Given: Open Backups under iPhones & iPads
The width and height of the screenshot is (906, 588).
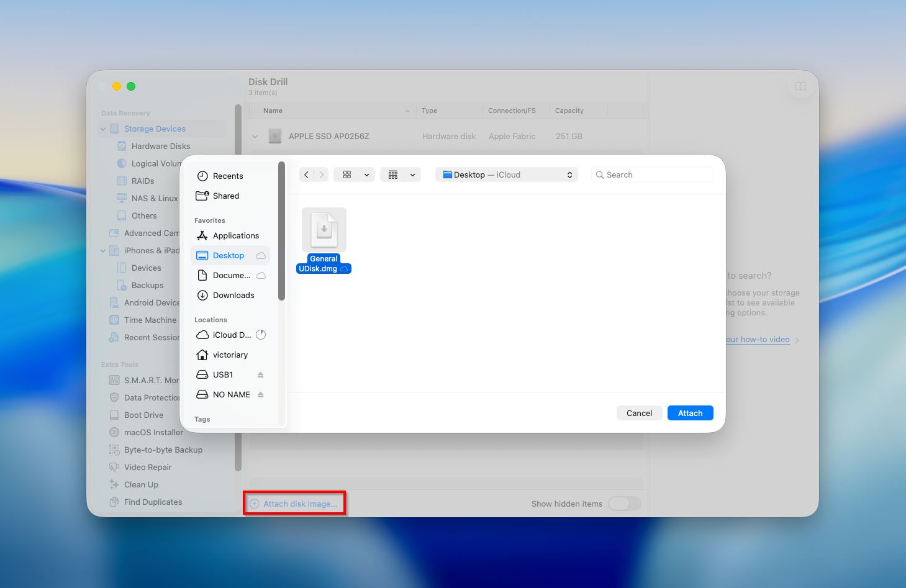Looking at the screenshot, I should tap(147, 285).
